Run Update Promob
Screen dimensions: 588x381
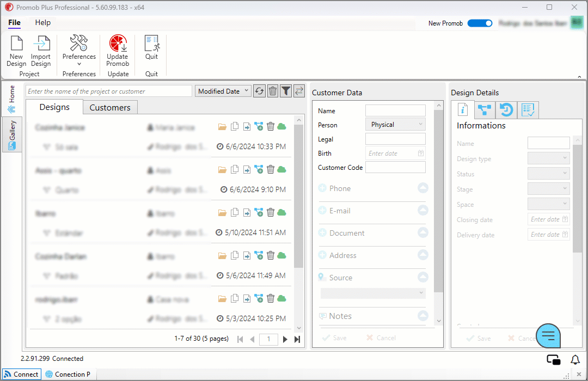(118, 51)
